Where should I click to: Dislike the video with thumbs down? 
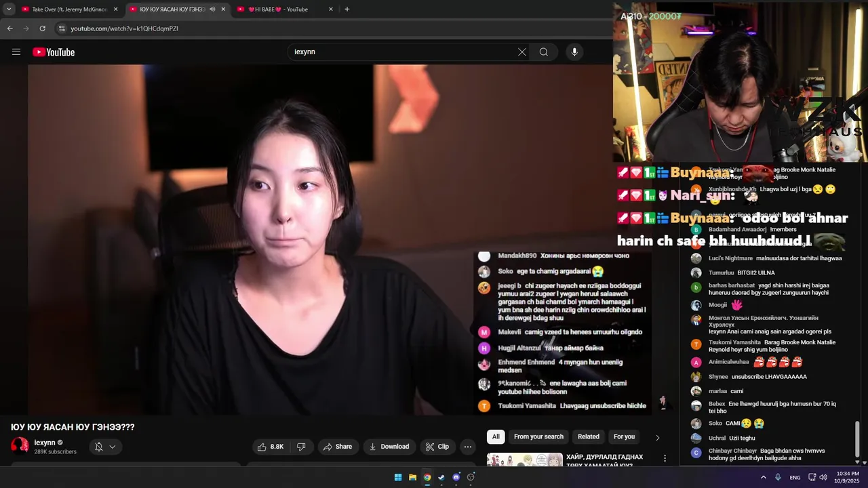[301, 447]
